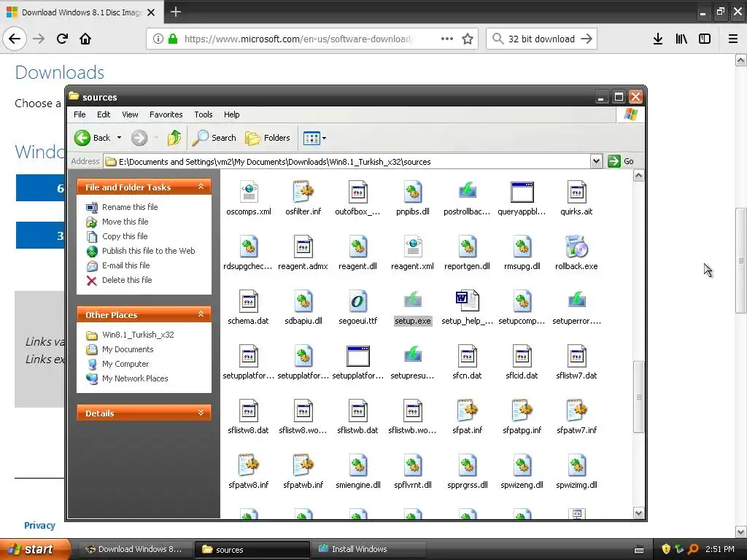
Task: Switch to Install Windows taskbar item
Action: [x=368, y=549]
